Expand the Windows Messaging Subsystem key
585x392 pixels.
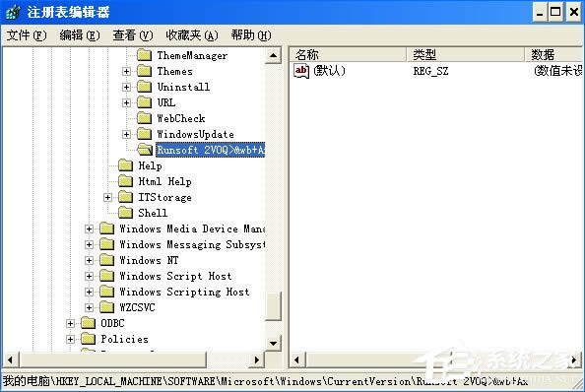coord(90,244)
